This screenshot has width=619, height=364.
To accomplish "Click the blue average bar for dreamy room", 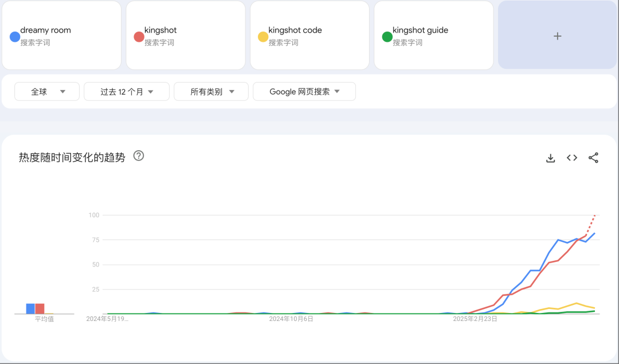I will (x=30, y=309).
